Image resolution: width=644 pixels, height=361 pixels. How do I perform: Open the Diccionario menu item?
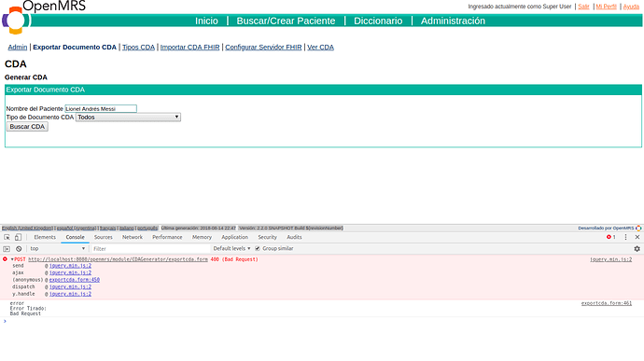click(378, 21)
